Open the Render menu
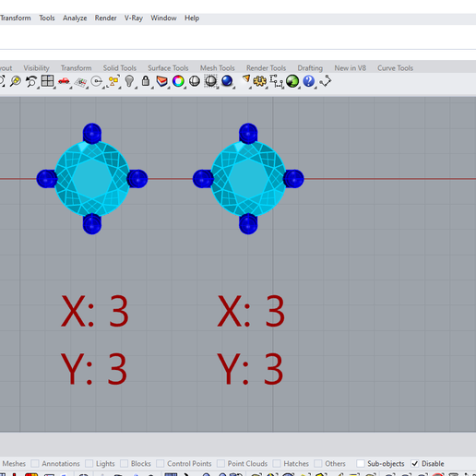The width and height of the screenshot is (476, 476). click(105, 18)
